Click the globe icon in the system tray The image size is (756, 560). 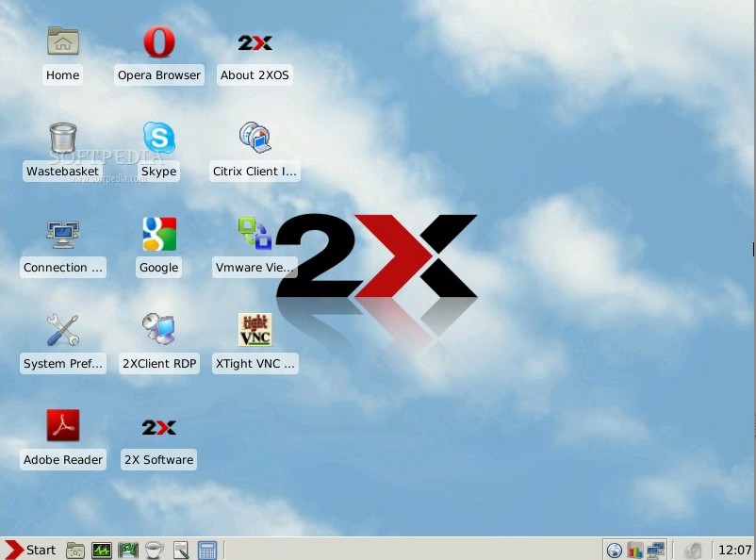tap(615, 551)
